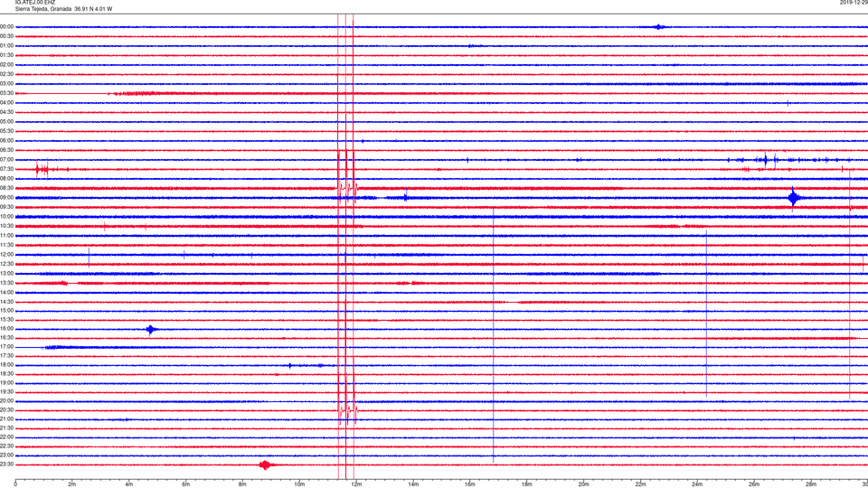Select the 22:00 trace time label
Screen dimensions: 868x488
(x=6, y=437)
